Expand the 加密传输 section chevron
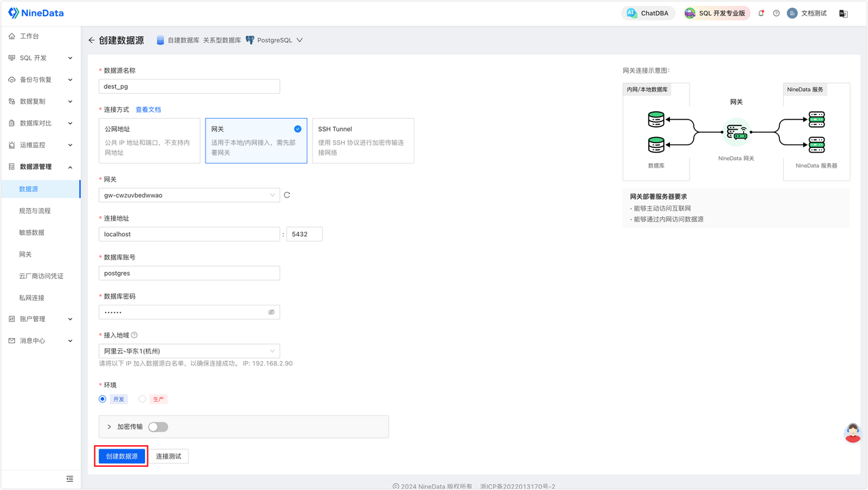Screen dimensions: 868x490 pos(108,427)
